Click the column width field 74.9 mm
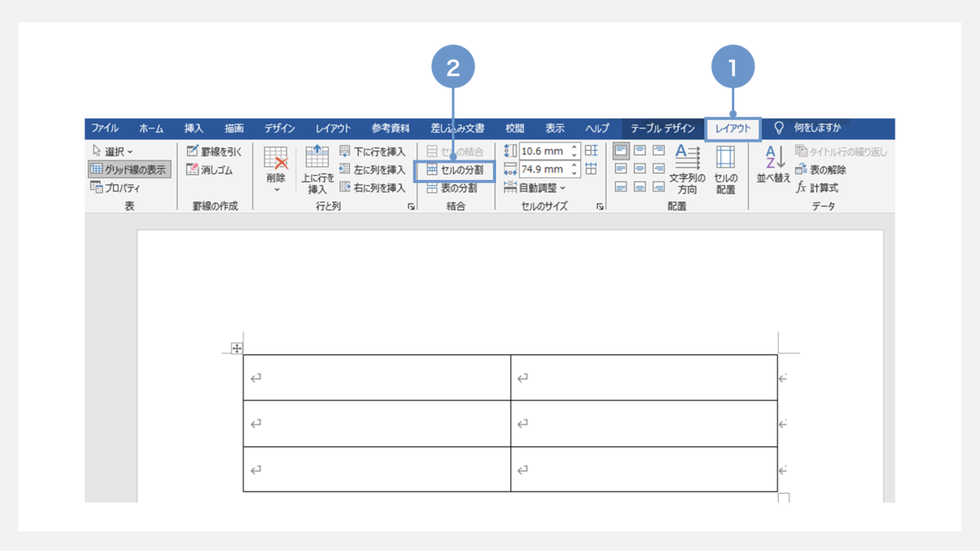Image resolution: width=980 pixels, height=551 pixels. click(x=544, y=169)
